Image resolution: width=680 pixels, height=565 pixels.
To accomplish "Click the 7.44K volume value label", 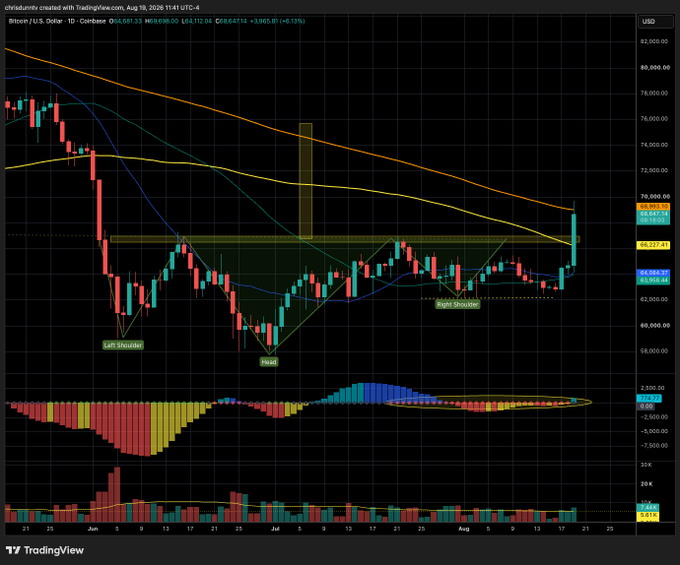I will [648, 507].
